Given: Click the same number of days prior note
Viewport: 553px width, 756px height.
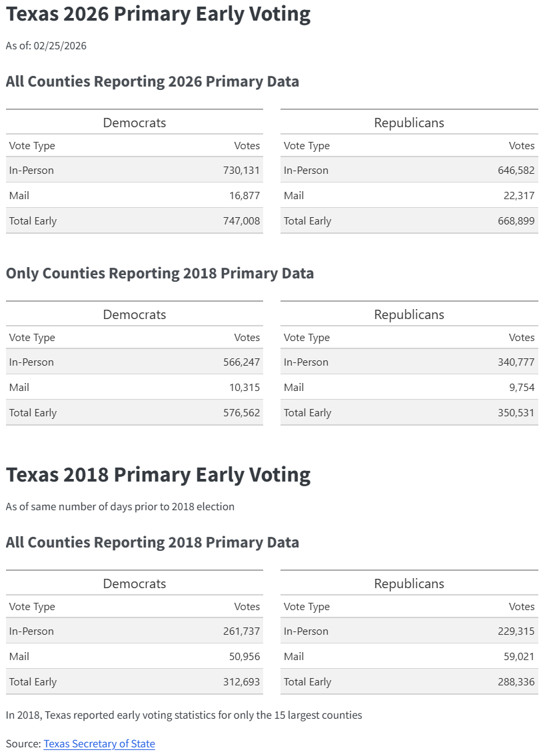Looking at the screenshot, I should pos(120,506).
